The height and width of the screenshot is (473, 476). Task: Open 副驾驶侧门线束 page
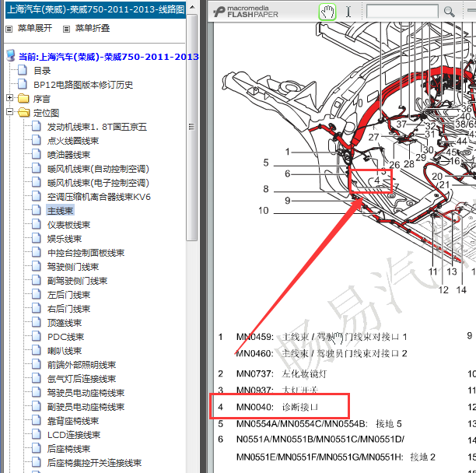[77, 281]
